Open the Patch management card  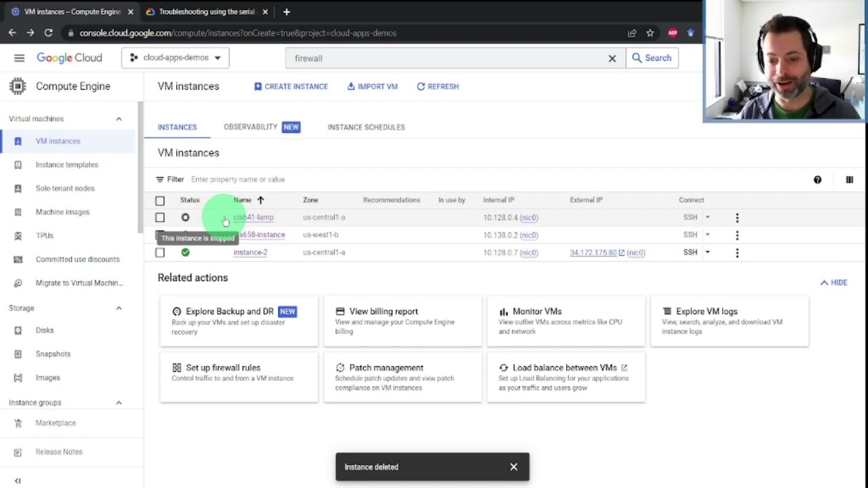[403, 377]
